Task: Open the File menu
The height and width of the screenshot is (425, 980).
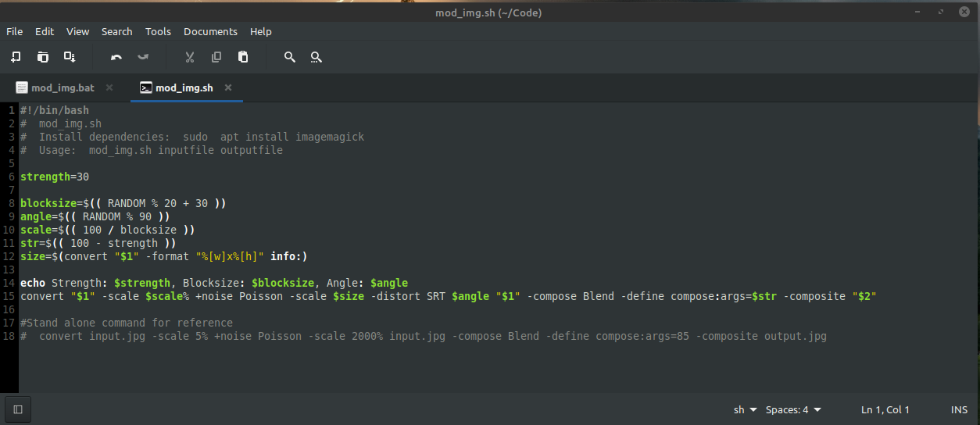Action: click(15, 32)
